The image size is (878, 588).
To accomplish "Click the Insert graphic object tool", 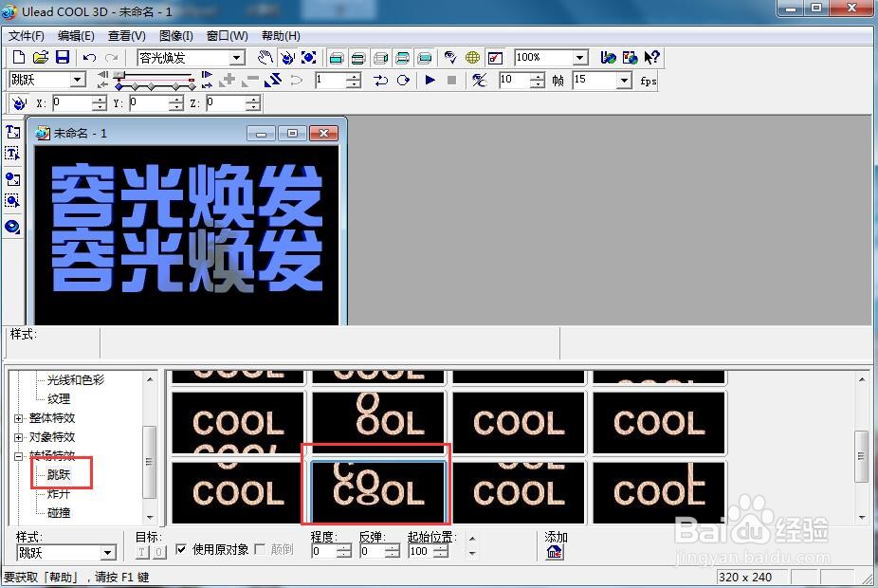I will 12,179.
